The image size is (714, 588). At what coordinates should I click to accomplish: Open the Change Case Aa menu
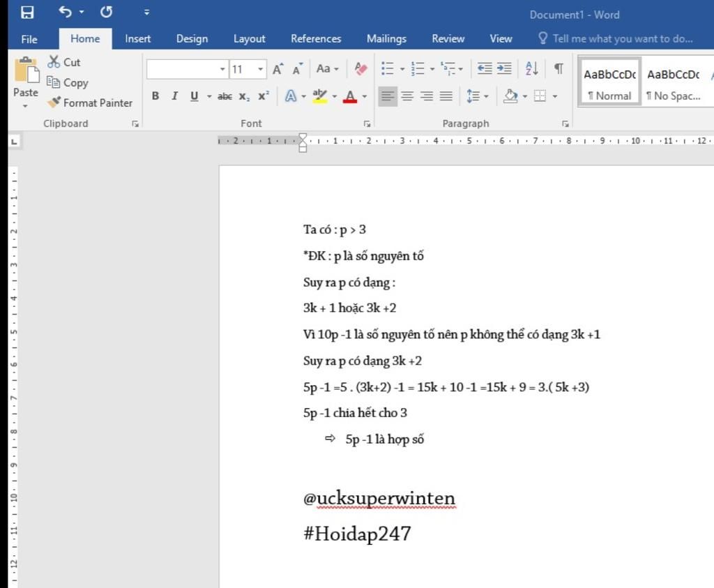[328, 69]
